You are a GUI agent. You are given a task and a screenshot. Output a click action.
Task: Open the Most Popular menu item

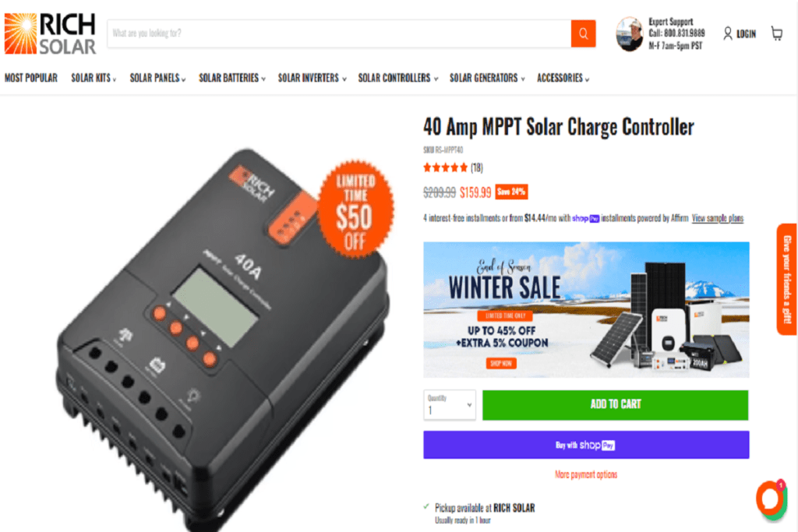(x=31, y=78)
